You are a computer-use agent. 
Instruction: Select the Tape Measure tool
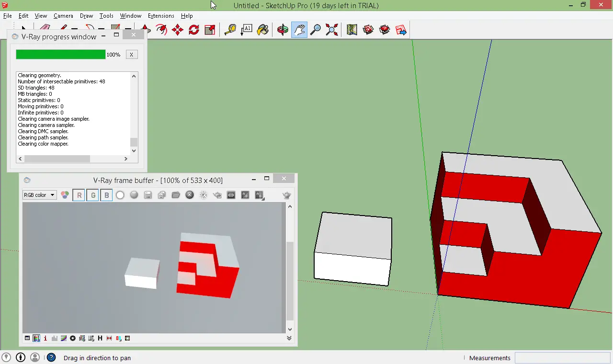pyautogui.click(x=230, y=30)
